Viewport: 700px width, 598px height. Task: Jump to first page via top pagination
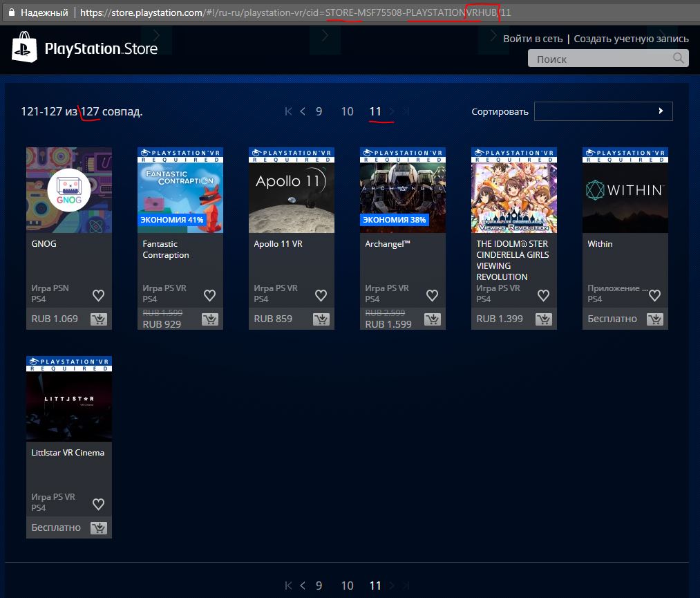point(289,111)
